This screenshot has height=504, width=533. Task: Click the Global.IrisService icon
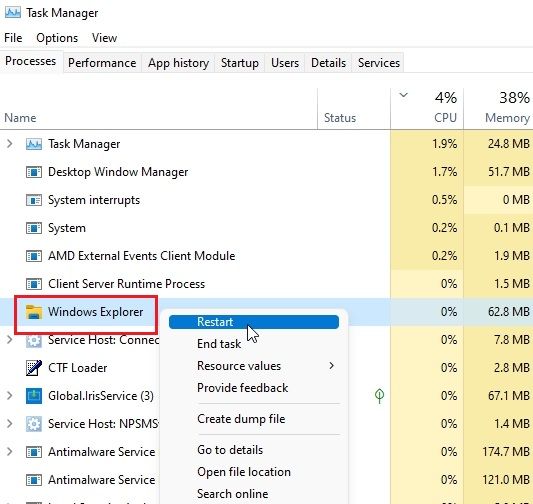[34, 396]
